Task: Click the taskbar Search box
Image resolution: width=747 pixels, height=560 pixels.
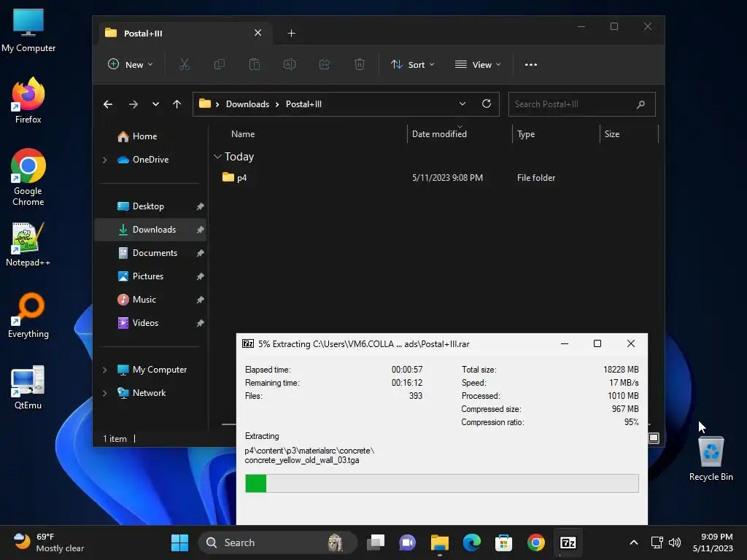Action: [278, 542]
